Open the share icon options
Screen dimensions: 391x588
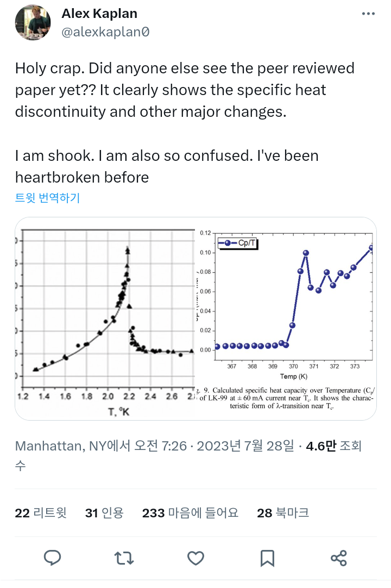[x=338, y=558]
